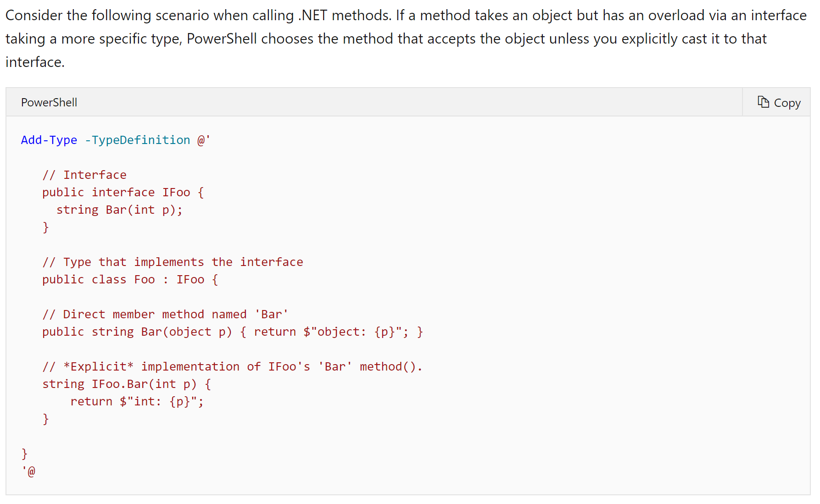
Task: Click the PowerShell language label
Action: 49,102
